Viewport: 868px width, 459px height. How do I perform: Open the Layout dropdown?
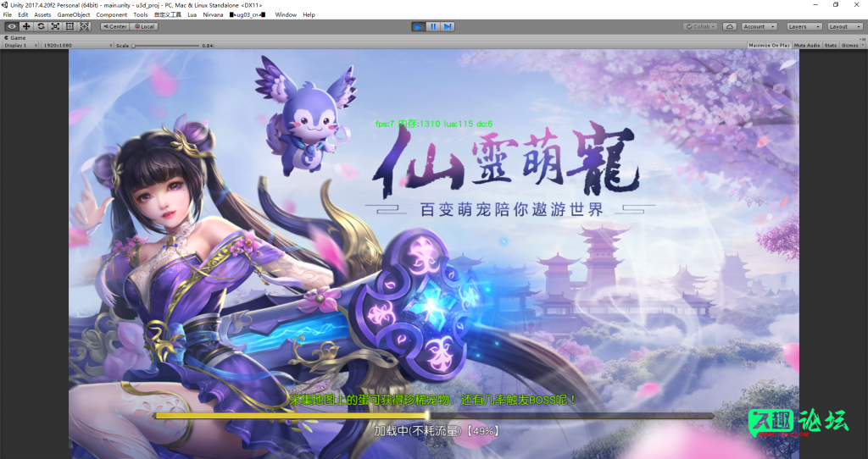click(843, 26)
